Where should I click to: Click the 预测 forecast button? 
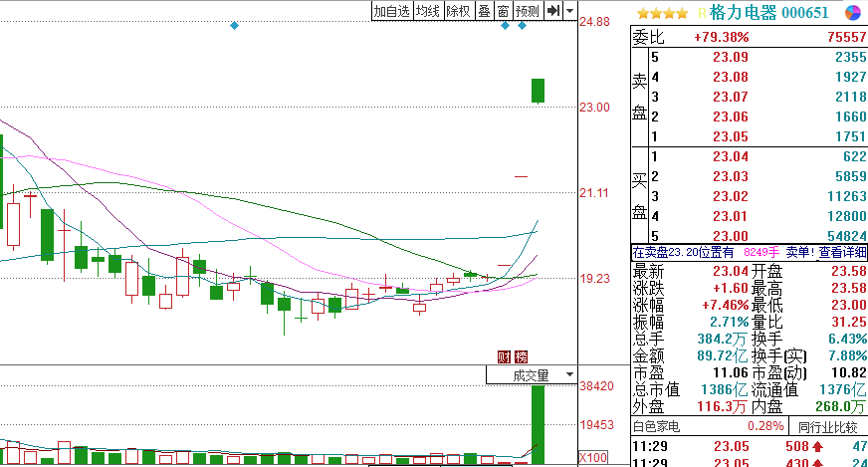point(528,11)
